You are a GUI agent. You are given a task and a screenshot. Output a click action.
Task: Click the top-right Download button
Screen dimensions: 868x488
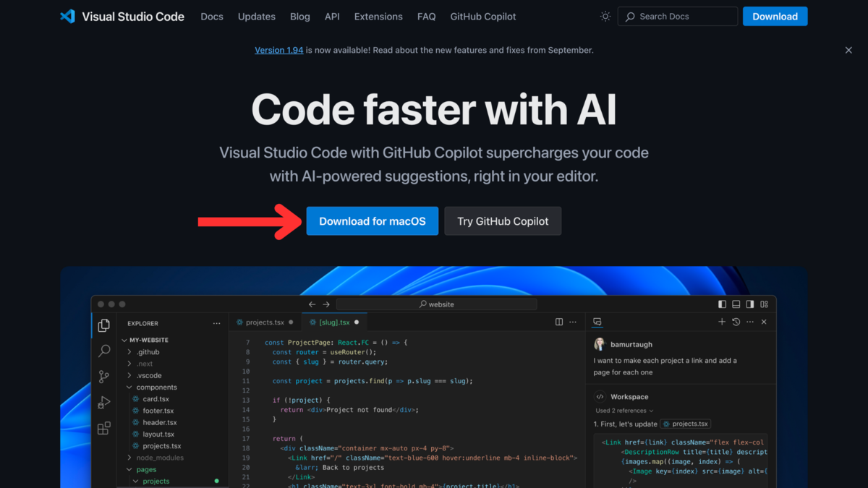(775, 17)
